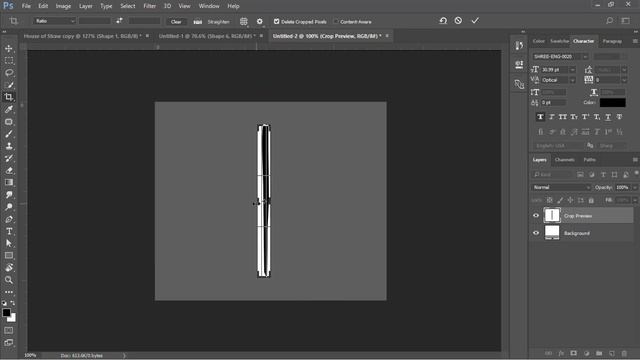Open the tracking value dropdown

pyautogui.click(x=624, y=80)
